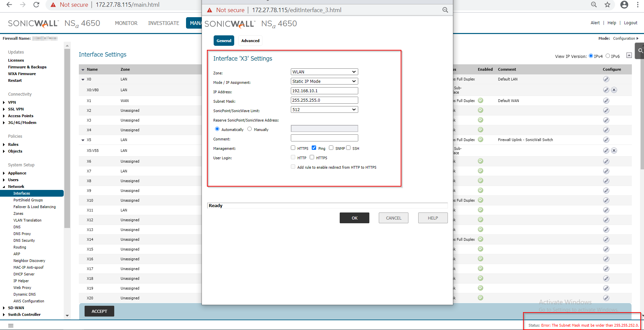
Task: Click the green enabled checkmark in X20 row
Action: [x=481, y=298]
